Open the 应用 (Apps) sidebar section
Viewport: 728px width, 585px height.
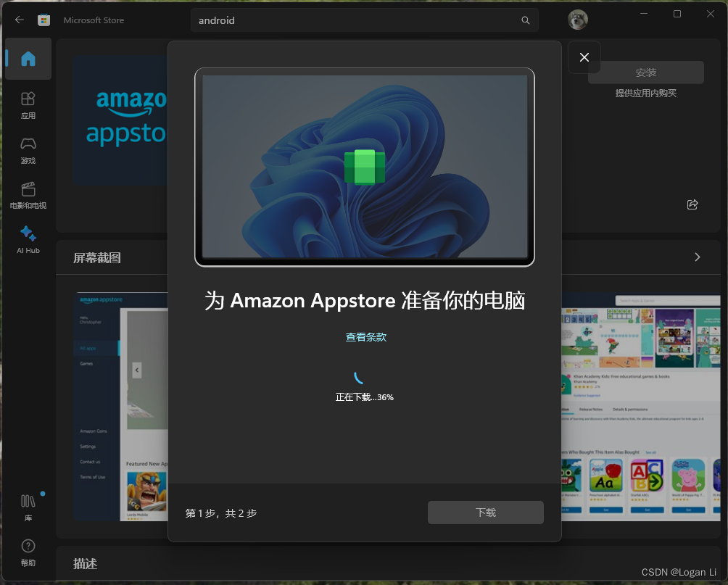point(28,105)
